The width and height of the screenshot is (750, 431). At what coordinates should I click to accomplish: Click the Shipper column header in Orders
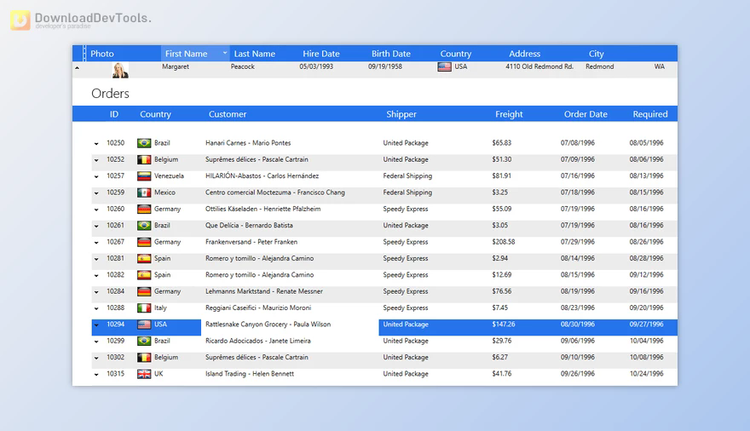(401, 114)
